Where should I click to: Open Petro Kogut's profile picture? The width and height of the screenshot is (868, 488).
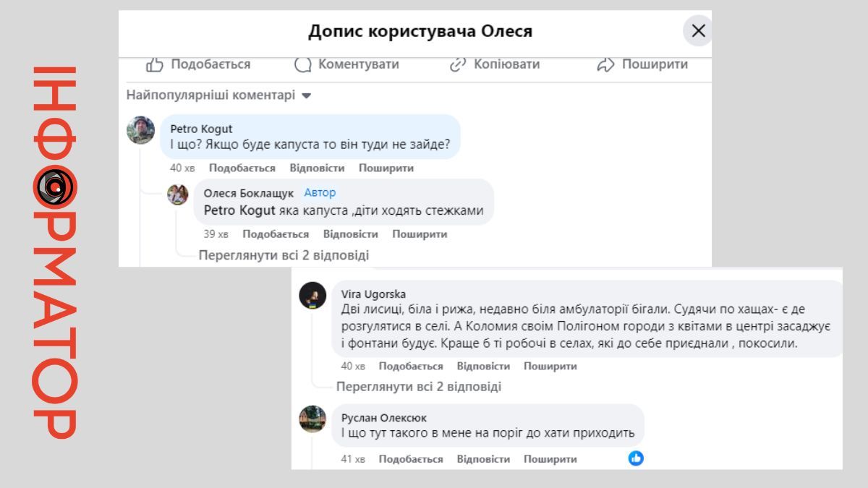[x=142, y=132]
